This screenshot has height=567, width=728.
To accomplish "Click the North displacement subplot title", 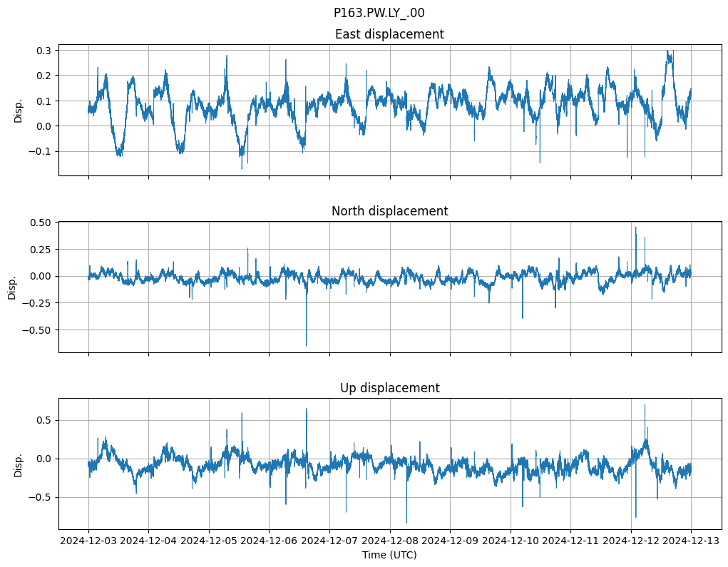I will (389, 211).
